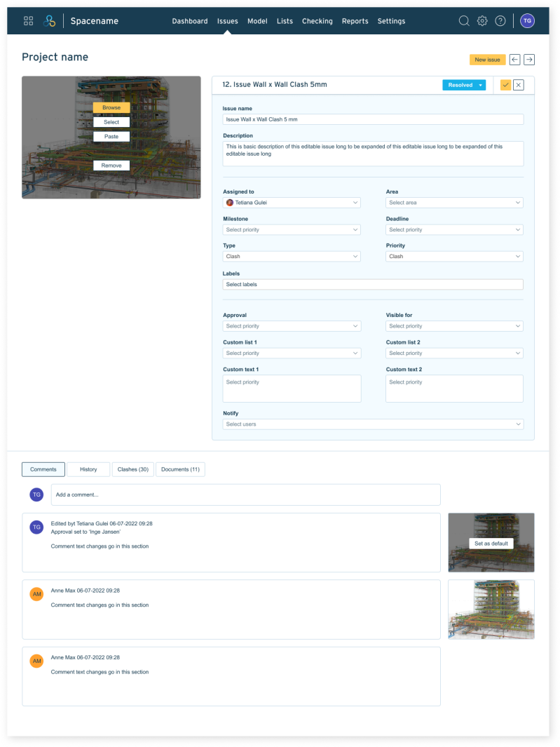This screenshot has height=747, width=560.
Task: Click Browse on the image
Action: (111, 108)
